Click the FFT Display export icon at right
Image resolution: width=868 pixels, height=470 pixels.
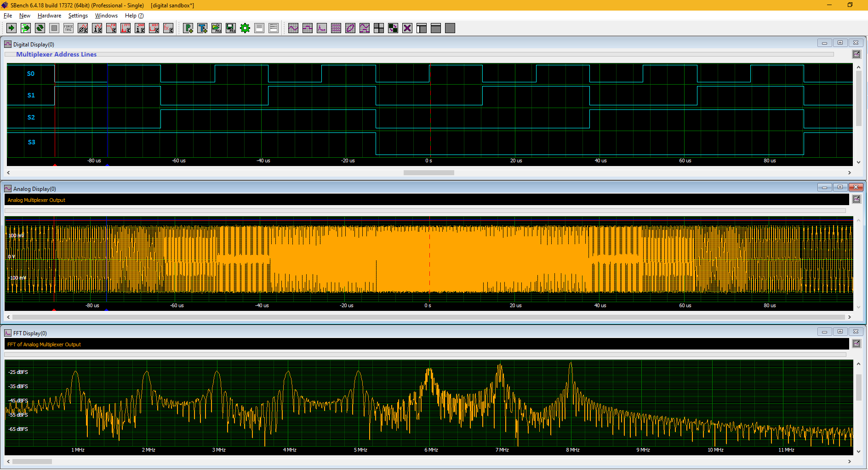[857, 344]
